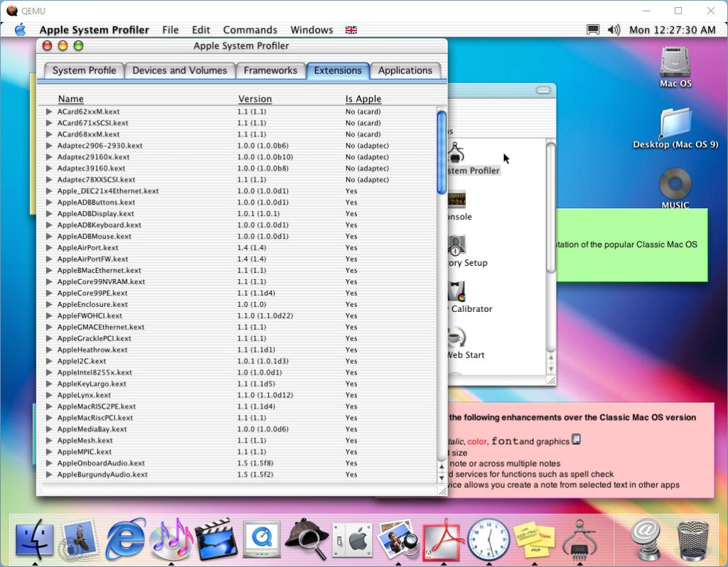Open System Preferences from the dock

(x=353, y=539)
